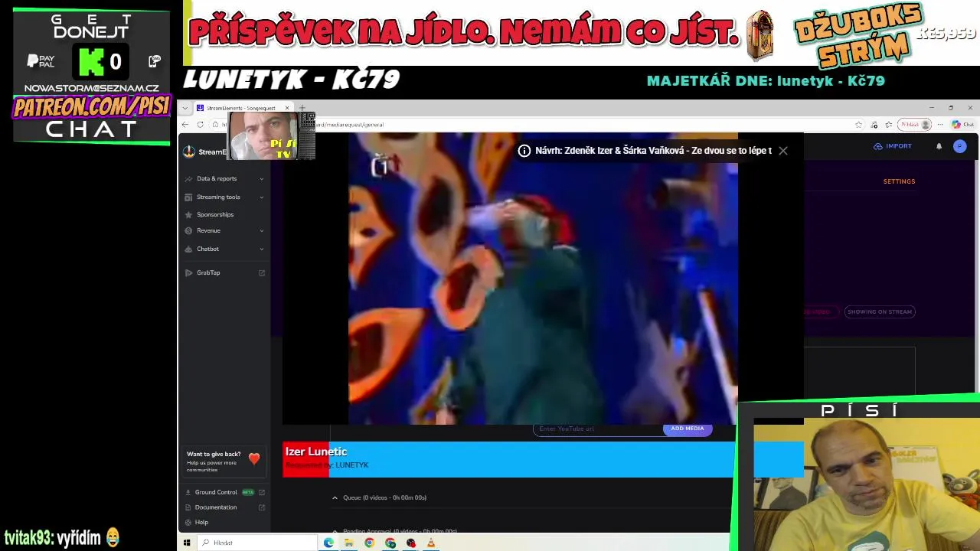980x551 pixels.
Task: Click the browser sign-in profile button
Action: point(915,125)
